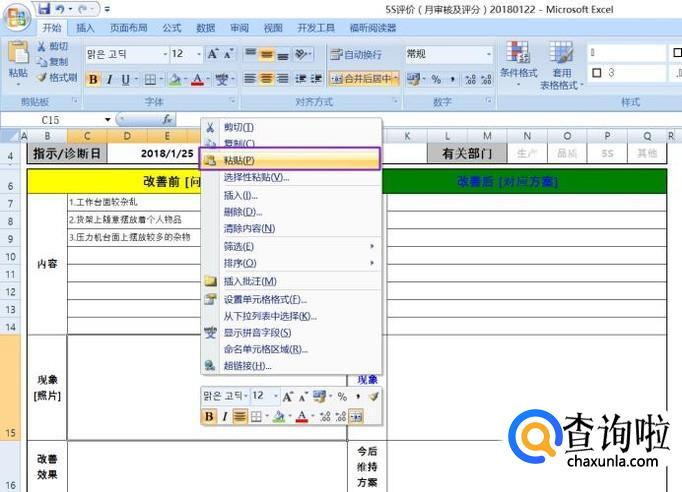Click the Undo icon in quick access toolbar
This screenshot has width=682, height=492.
pos(60,9)
